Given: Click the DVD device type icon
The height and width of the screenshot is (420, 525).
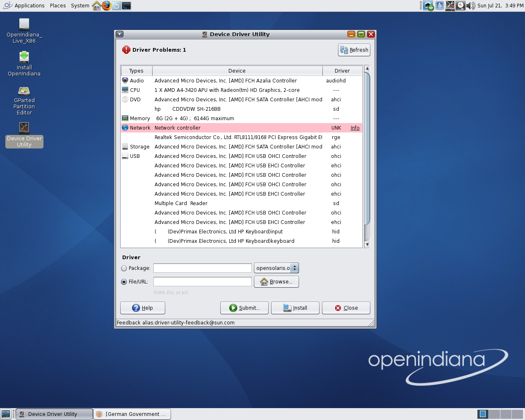Looking at the screenshot, I should (125, 99).
